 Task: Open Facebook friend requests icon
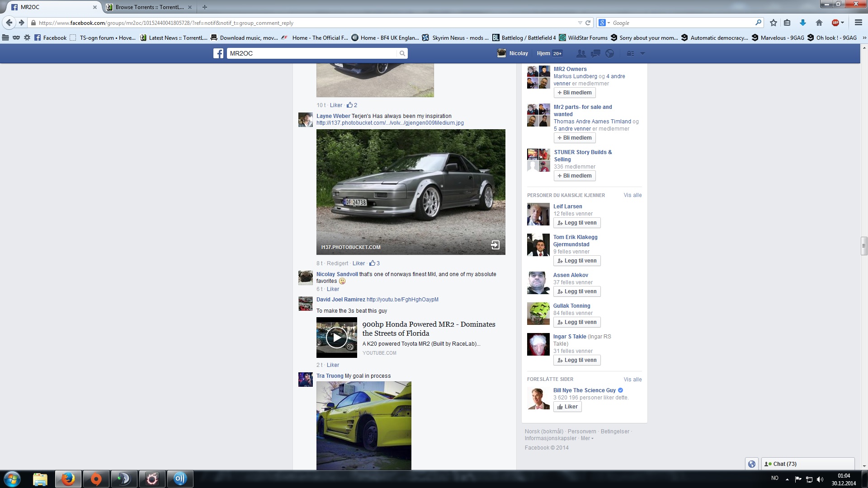click(x=581, y=53)
